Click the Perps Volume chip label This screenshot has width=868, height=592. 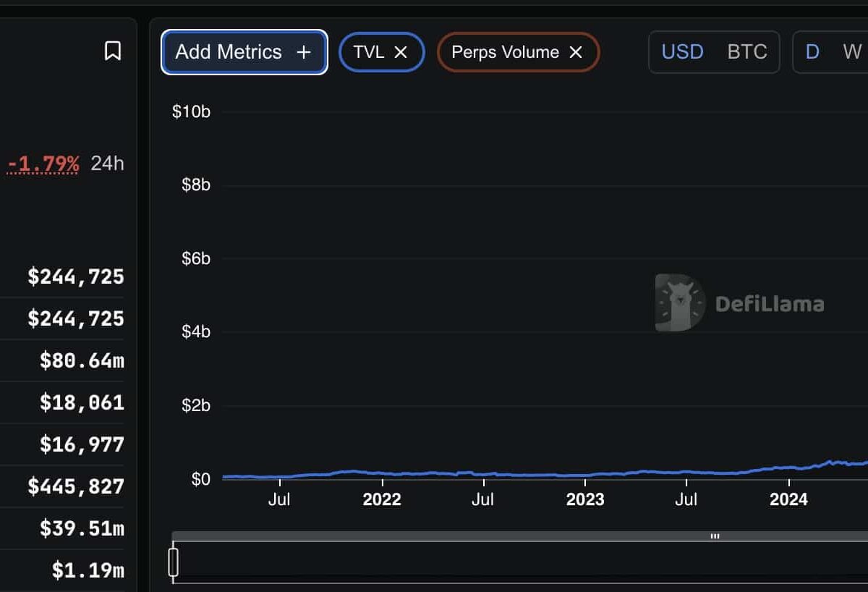point(505,52)
